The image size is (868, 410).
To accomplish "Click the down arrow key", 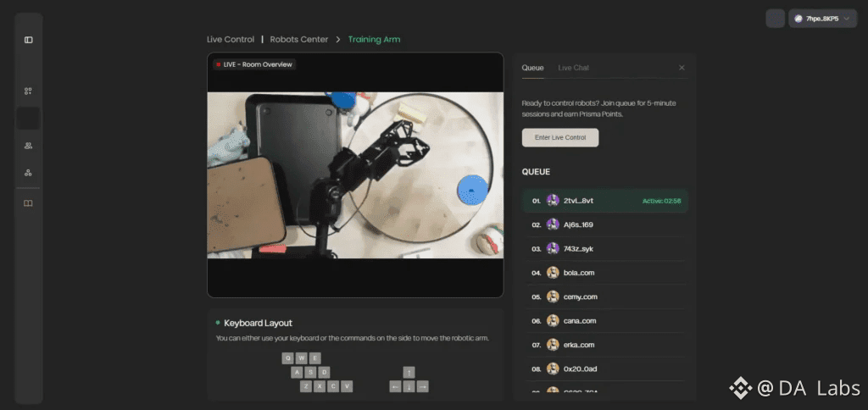I will point(409,386).
